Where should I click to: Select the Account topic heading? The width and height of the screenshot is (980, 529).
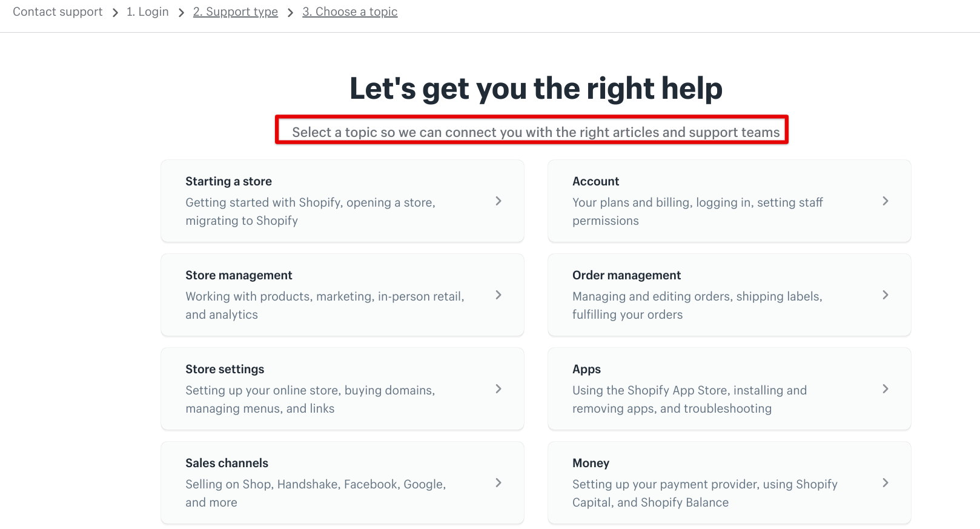[595, 181]
